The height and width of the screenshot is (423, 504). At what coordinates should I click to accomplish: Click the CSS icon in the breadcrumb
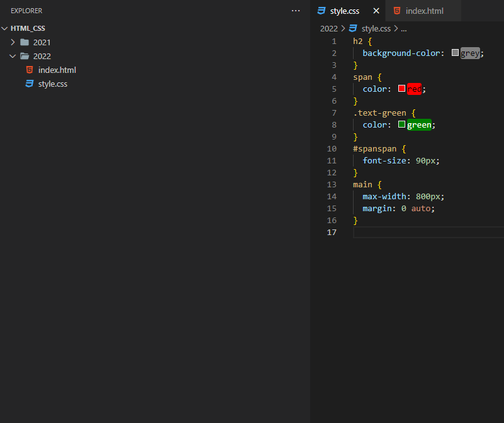[x=353, y=28]
